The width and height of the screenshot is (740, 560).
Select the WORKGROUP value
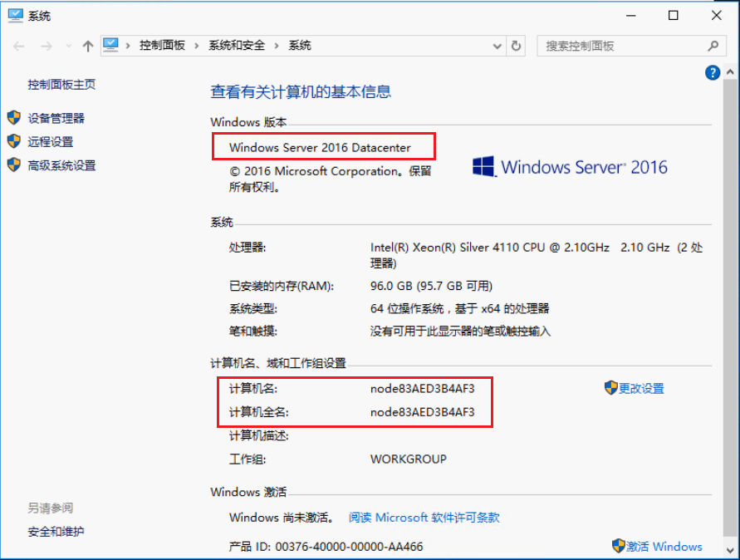pos(409,459)
